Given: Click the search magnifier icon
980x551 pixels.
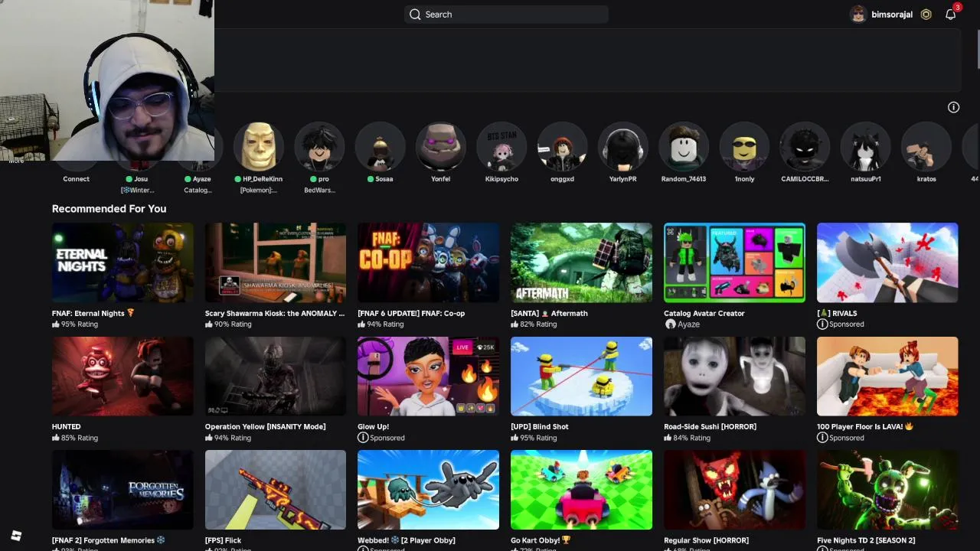Looking at the screenshot, I should coord(415,15).
